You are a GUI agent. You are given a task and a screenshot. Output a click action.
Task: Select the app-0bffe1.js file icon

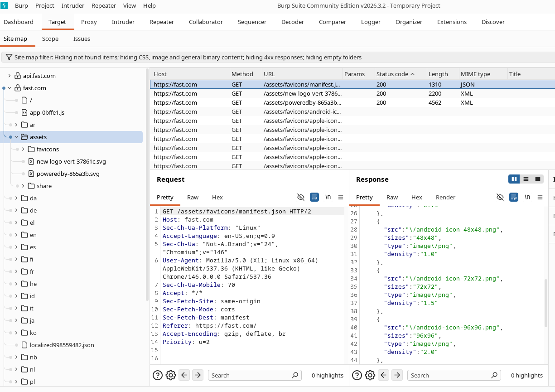24,113
